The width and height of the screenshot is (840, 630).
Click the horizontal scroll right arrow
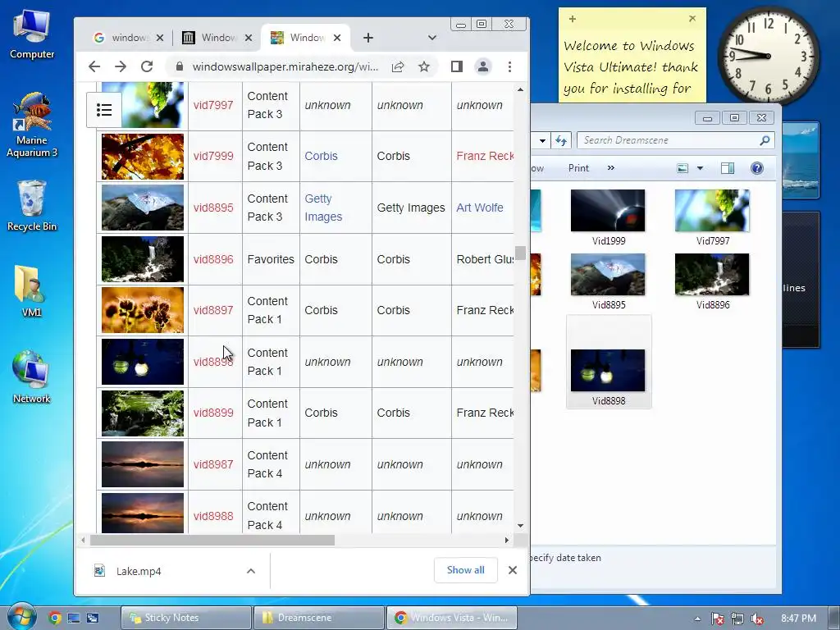[x=506, y=541]
